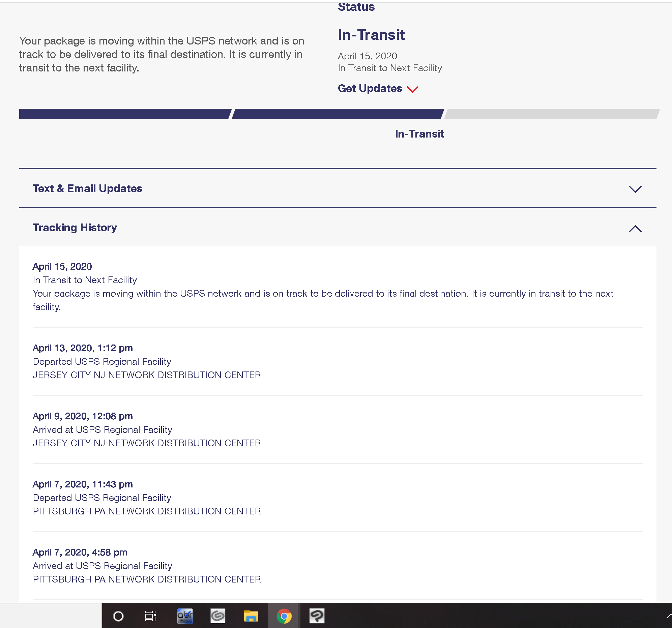The image size is (672, 628).
Task: Click the Google Chrome taskbar icon
Action: tap(284, 616)
